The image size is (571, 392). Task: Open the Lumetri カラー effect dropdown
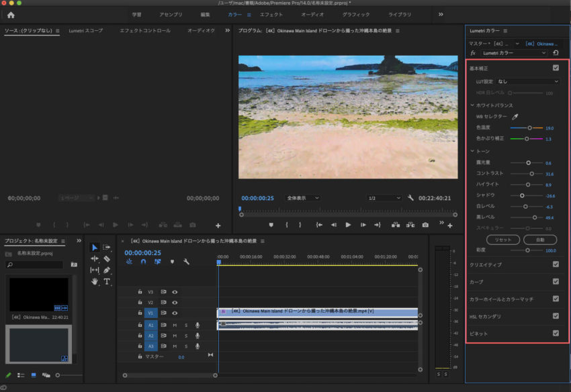pos(514,53)
